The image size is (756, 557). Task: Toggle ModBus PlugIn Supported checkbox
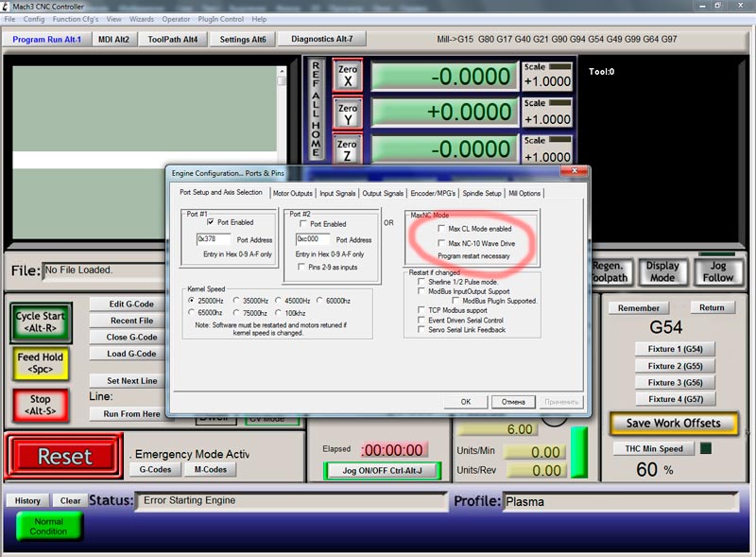pos(455,300)
